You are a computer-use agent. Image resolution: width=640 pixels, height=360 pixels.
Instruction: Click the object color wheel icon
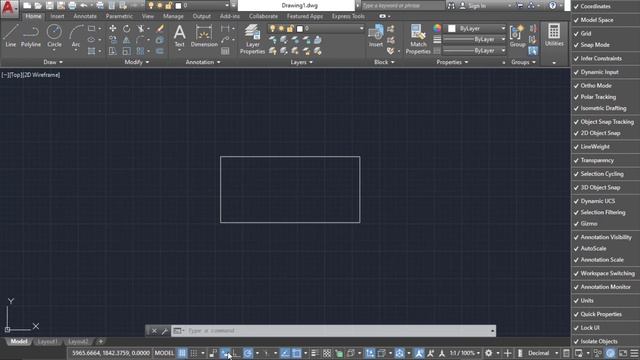437,28
